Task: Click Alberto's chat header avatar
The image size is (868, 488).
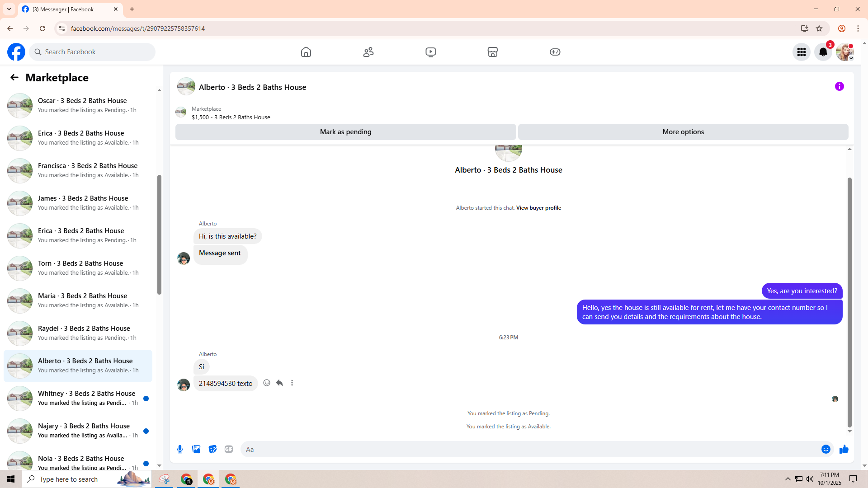Action: click(186, 86)
